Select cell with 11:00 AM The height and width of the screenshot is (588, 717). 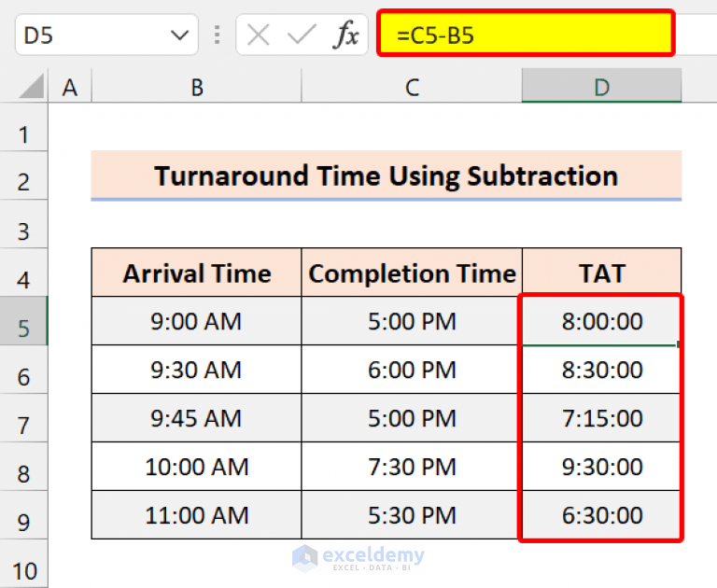(x=197, y=515)
